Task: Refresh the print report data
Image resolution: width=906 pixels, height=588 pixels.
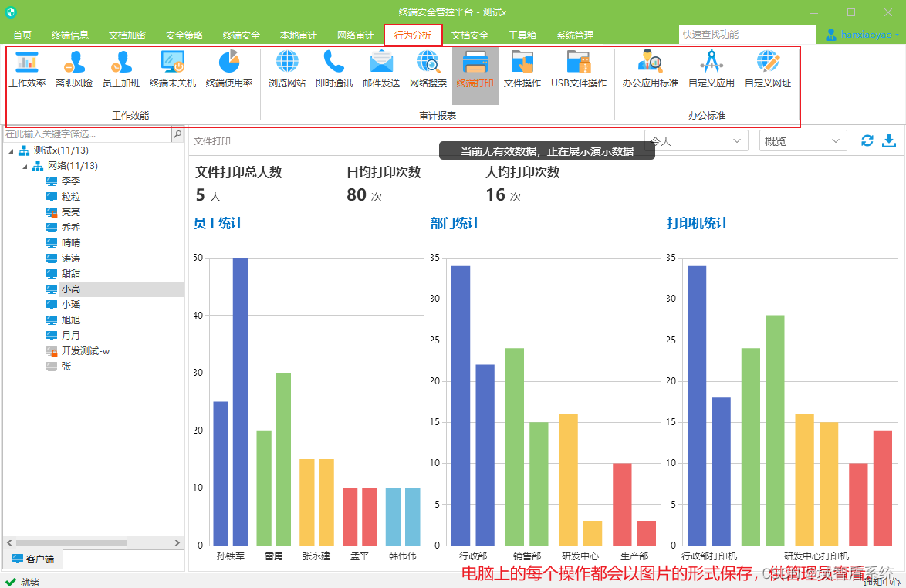Action: [867, 140]
